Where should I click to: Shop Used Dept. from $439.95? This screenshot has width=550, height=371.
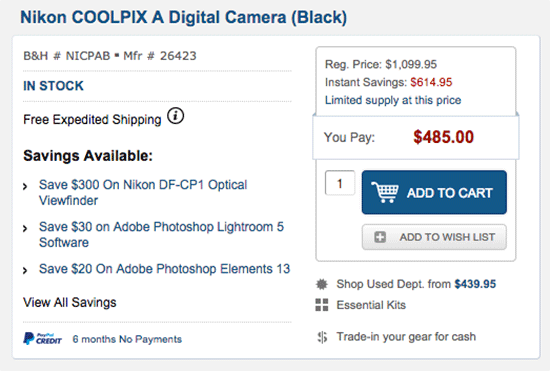click(x=416, y=284)
